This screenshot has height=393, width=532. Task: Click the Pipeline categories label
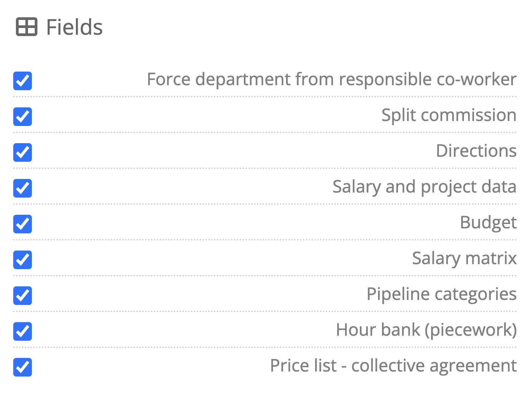pos(441,294)
